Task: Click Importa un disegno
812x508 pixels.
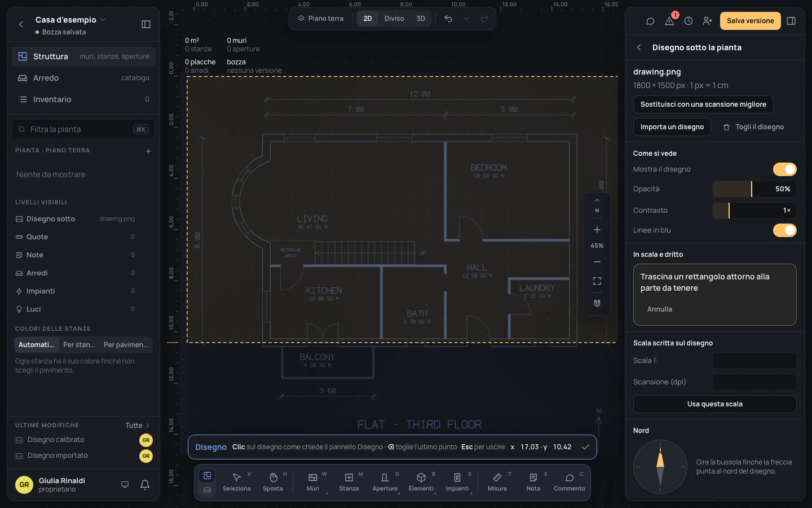Action: (672, 127)
